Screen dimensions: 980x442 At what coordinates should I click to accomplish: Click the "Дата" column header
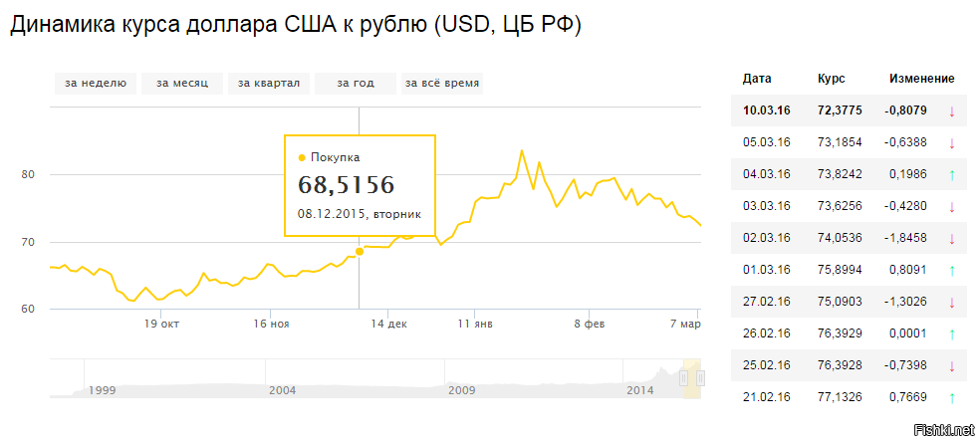[757, 79]
